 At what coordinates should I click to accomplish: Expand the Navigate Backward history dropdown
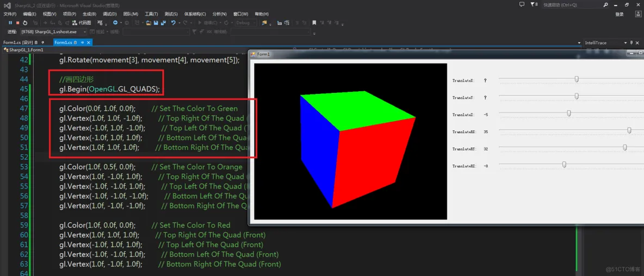click(121, 23)
